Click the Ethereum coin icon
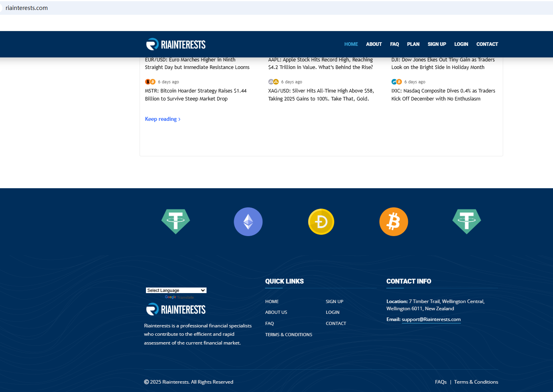Image resolution: width=553 pixels, height=392 pixels. click(248, 222)
